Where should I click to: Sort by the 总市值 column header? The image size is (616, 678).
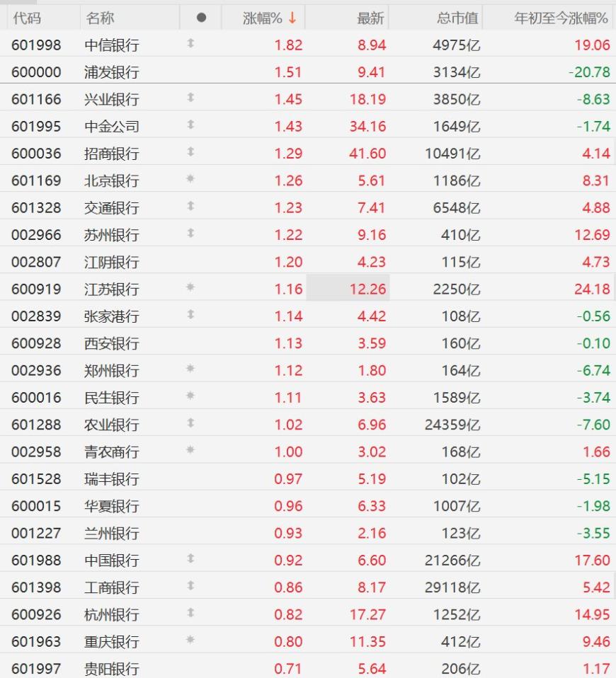point(457,18)
